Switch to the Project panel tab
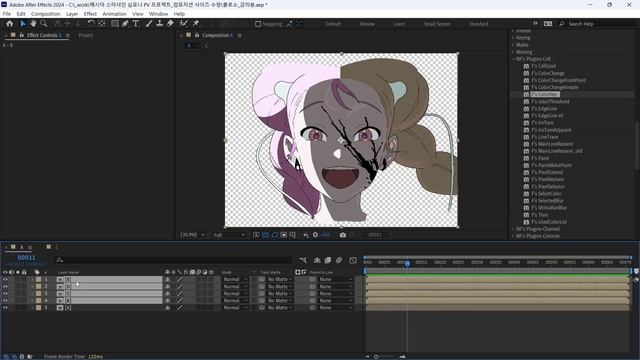 [86, 36]
